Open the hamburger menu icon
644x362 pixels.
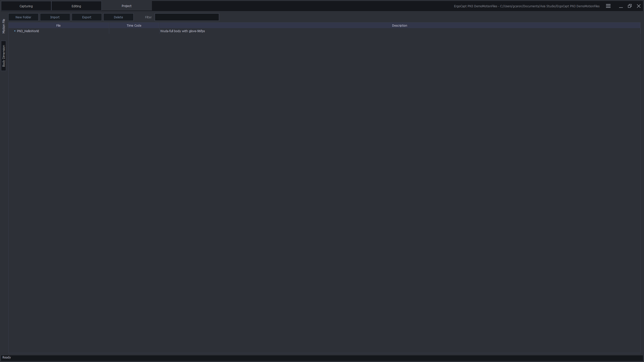[608, 6]
